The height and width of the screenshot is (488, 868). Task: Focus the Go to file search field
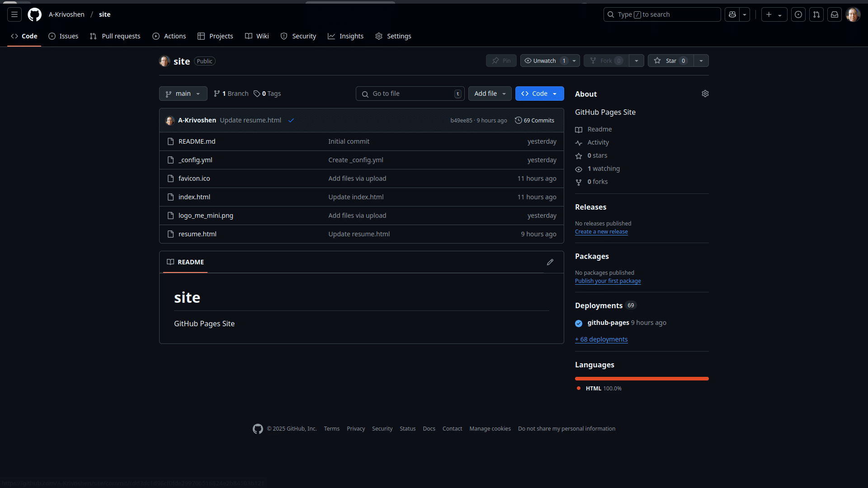click(410, 94)
